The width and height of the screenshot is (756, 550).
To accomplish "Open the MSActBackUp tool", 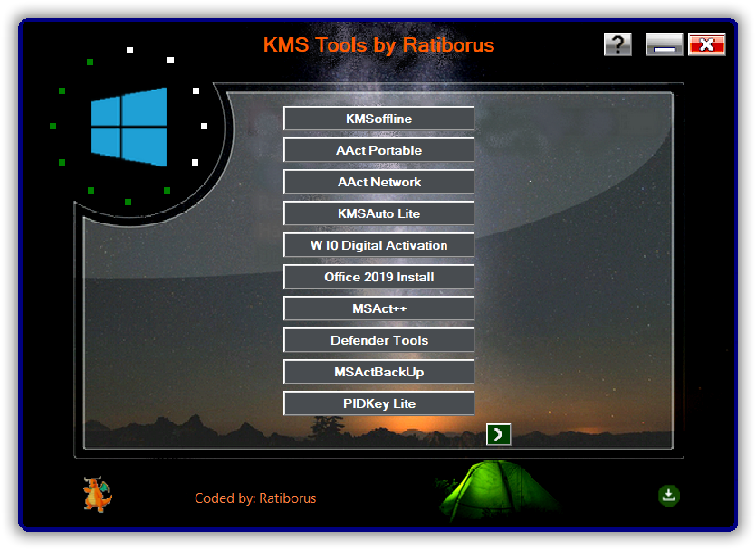I will coord(378,372).
